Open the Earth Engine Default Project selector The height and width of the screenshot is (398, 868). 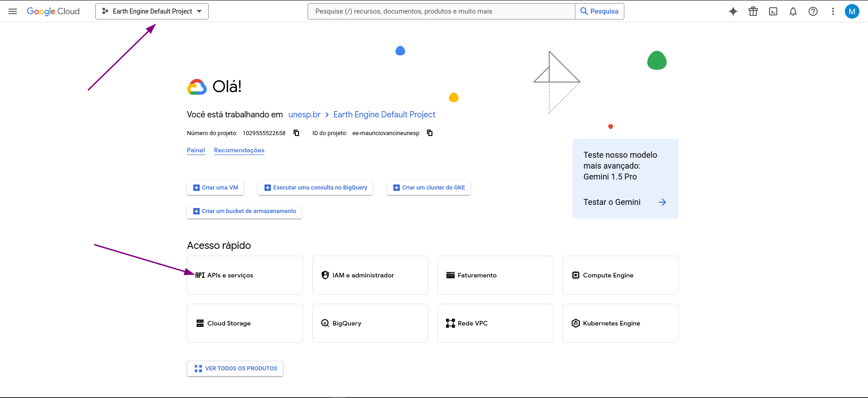[152, 11]
